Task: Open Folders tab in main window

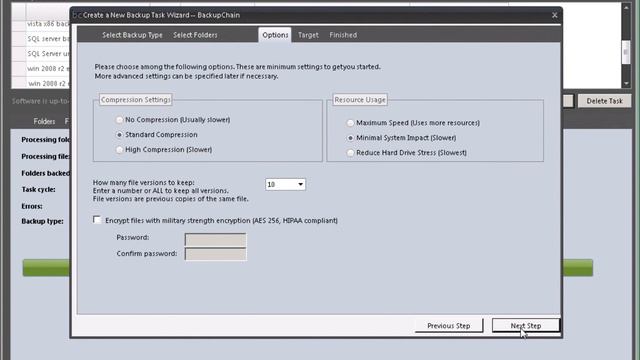Action: coord(44,121)
